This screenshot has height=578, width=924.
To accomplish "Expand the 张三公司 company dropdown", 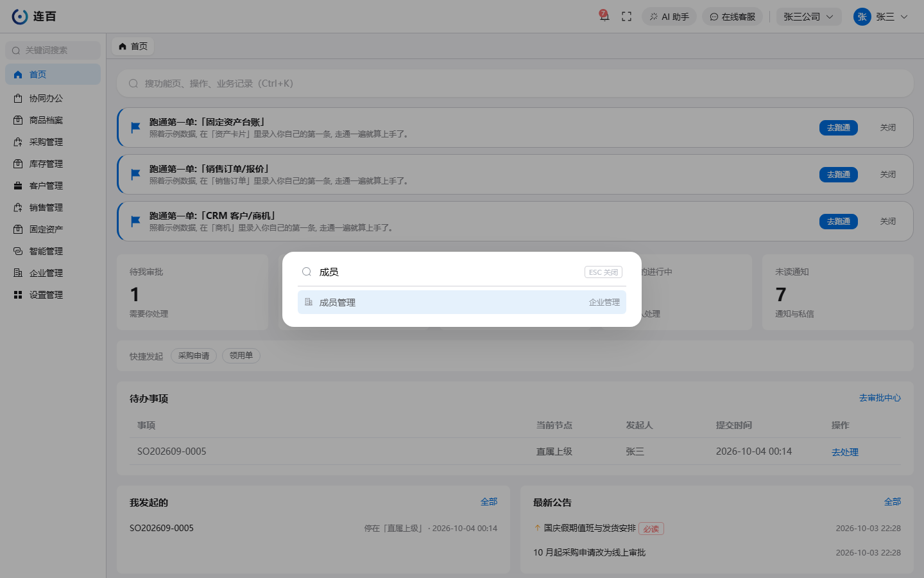I will [809, 17].
